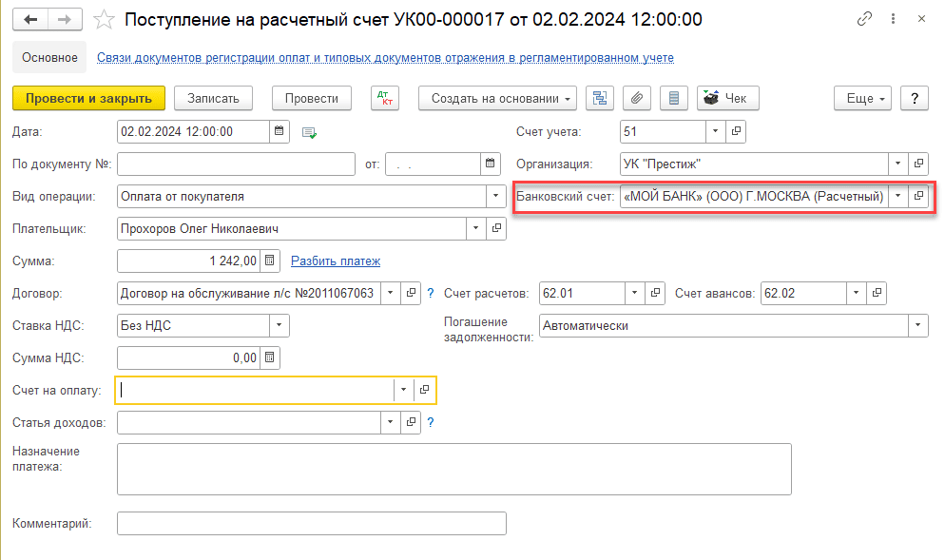Open calculator for Сумма field
The height and width of the screenshot is (560, 945).
pyautogui.click(x=269, y=261)
